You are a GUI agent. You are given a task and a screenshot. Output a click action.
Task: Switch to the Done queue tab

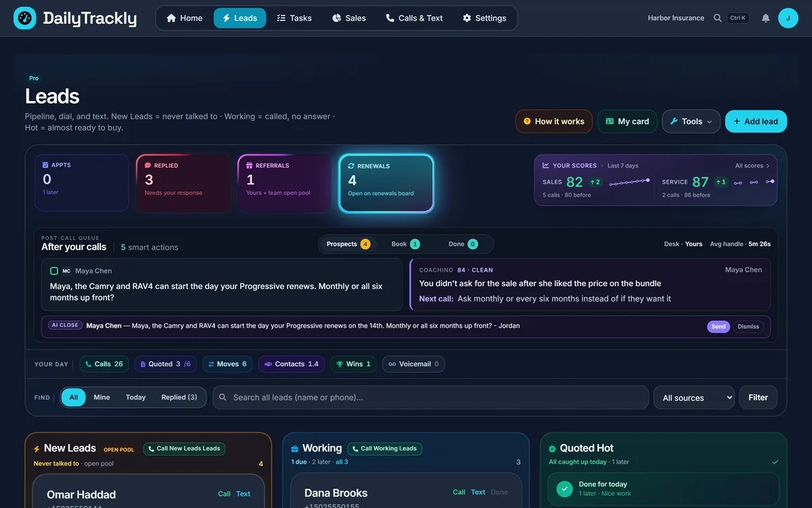coord(463,244)
